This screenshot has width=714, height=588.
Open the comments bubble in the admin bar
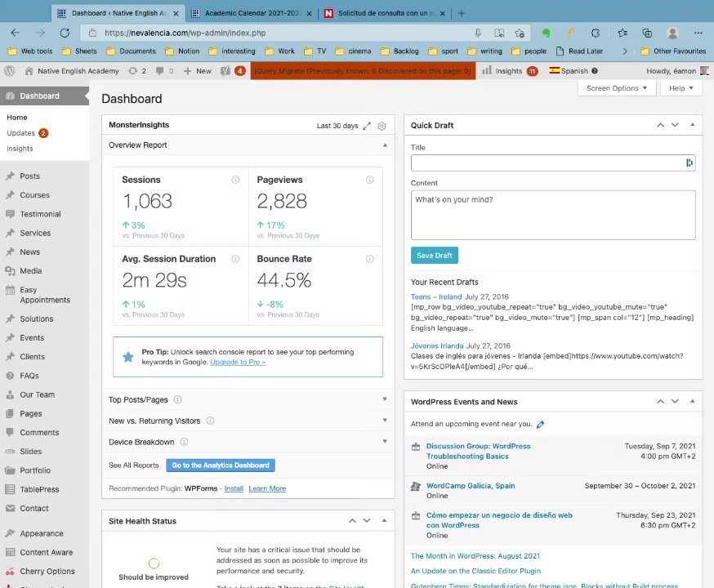(164, 71)
